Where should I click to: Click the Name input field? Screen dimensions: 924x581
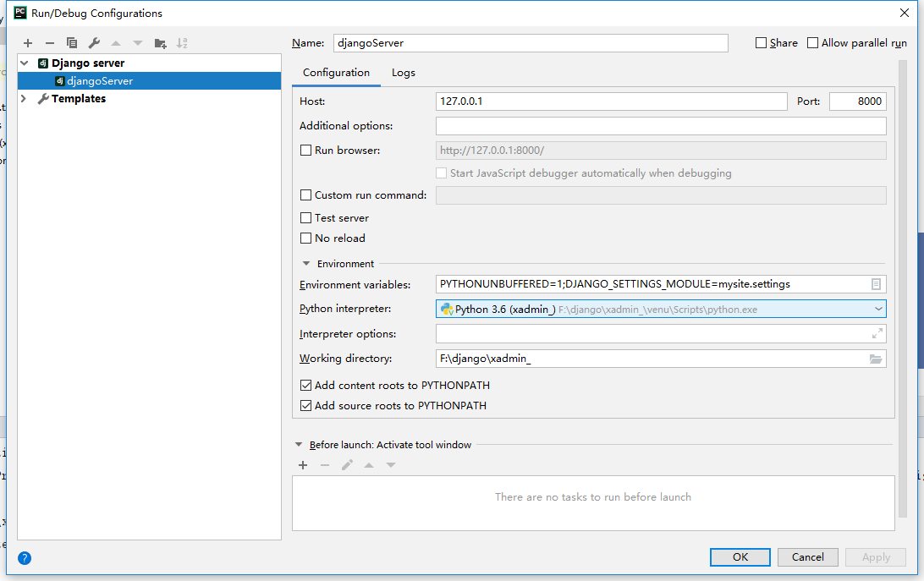click(x=531, y=43)
